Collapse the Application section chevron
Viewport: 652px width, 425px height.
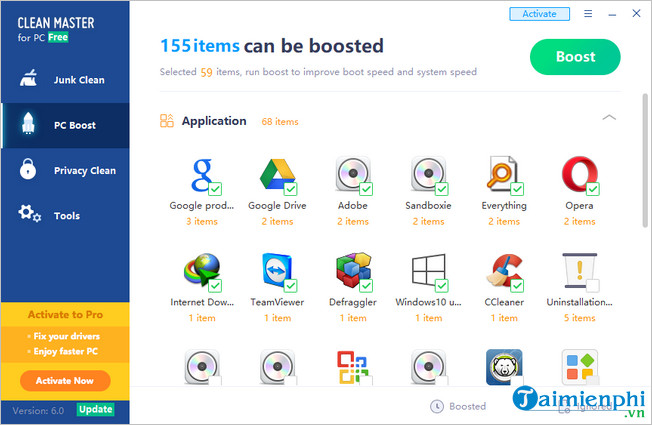[609, 118]
